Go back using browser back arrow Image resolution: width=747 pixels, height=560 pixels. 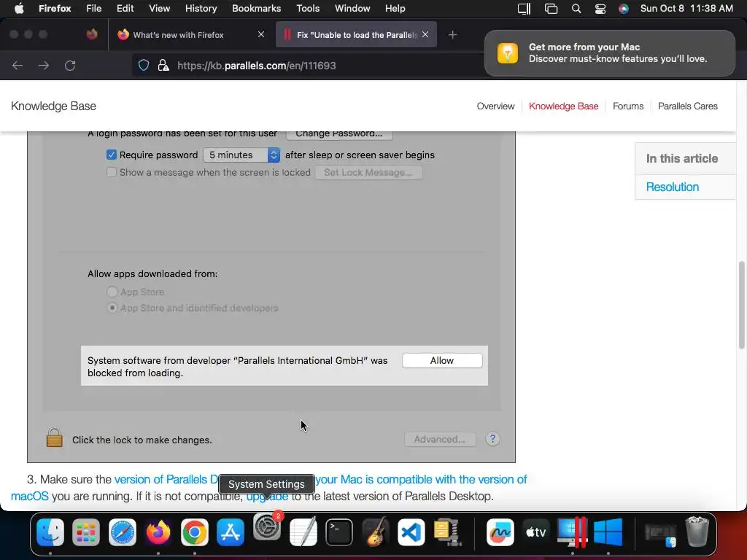click(18, 65)
